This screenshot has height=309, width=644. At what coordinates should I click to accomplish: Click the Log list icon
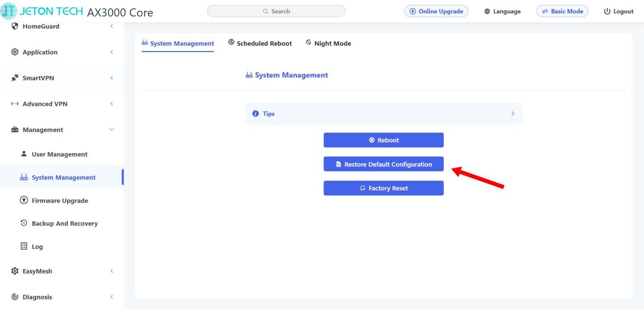[24, 247]
